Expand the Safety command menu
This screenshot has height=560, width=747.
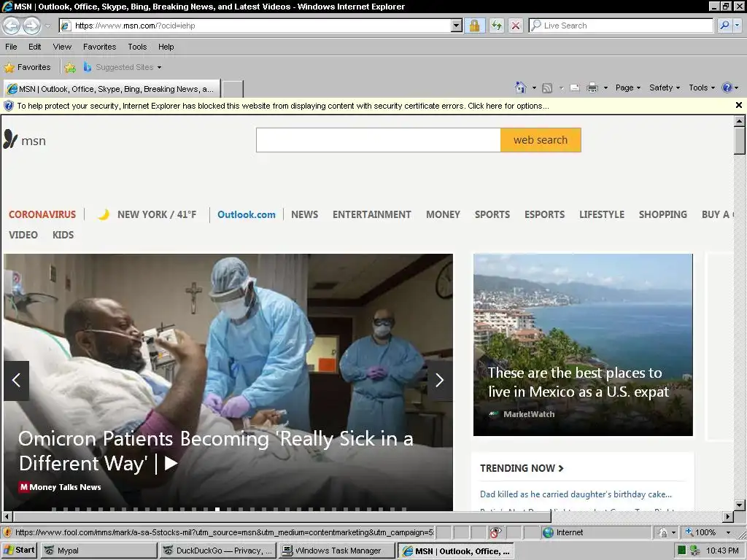[x=665, y=87]
